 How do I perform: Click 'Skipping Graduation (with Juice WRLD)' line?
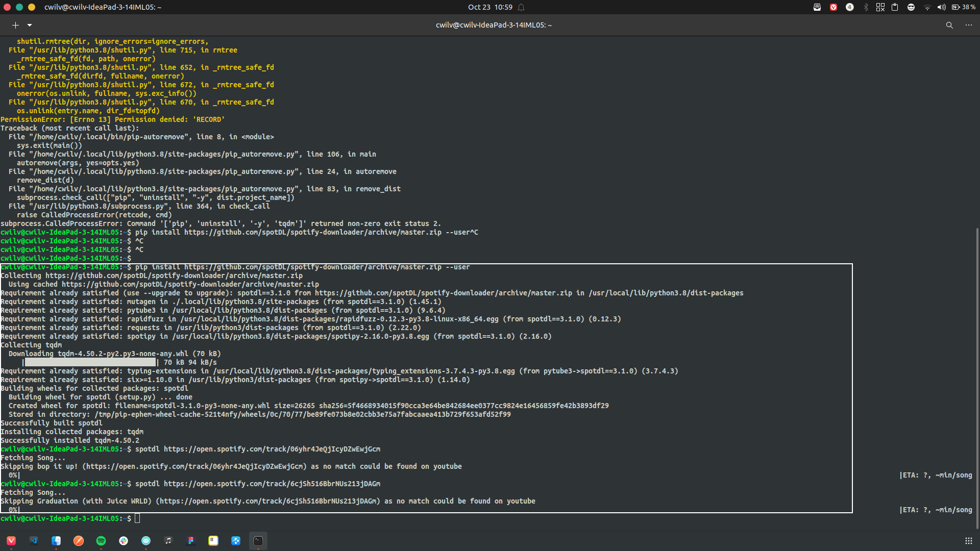(268, 501)
